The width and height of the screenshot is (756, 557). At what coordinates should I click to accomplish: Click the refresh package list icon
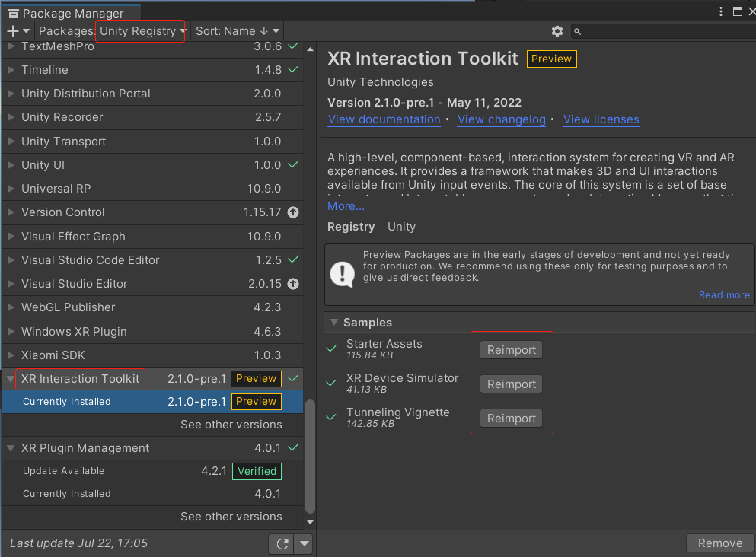[282, 543]
